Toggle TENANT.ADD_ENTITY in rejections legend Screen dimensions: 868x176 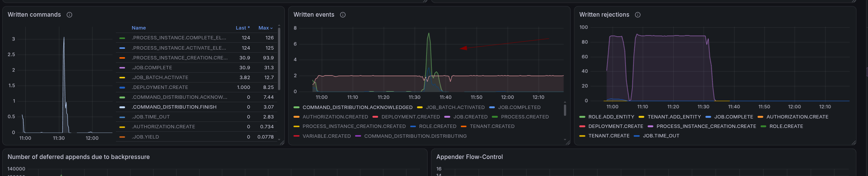coord(674,117)
